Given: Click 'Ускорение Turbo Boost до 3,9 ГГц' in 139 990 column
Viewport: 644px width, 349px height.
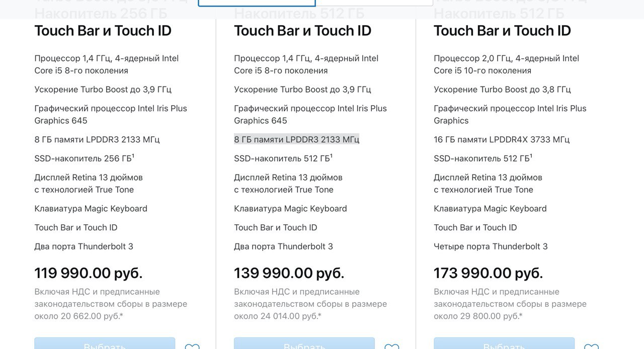Looking at the screenshot, I should [x=302, y=90].
